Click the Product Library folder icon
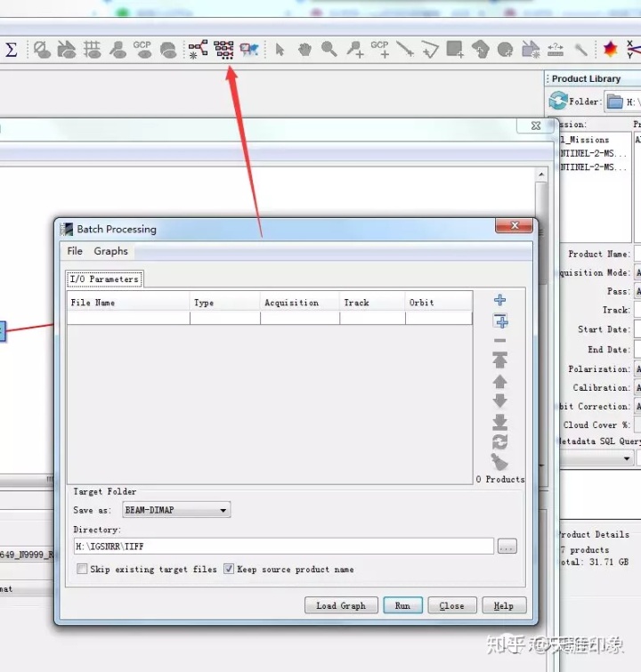641x672 pixels. 615,101
